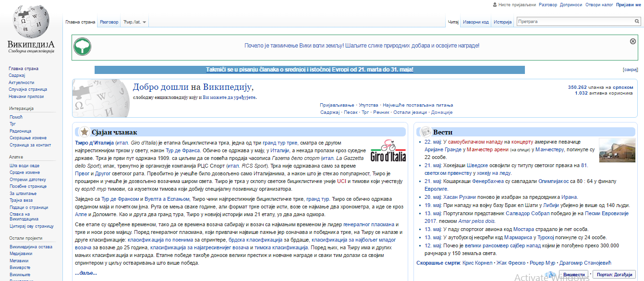Screen dimensions: 644x281
Task: Click the Донације link
Action: [x=442, y=112]
